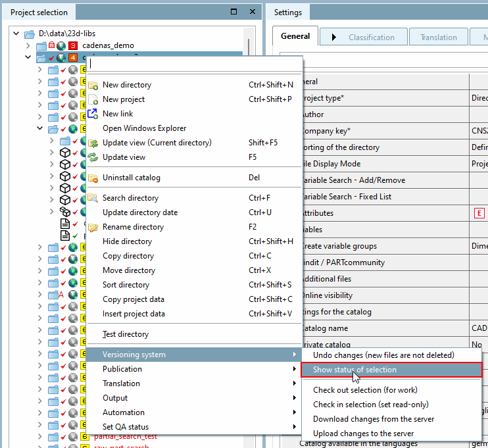Click the orange 4 badge on the selected catalog
This screenshot has width=488, height=448.
[x=73, y=58]
